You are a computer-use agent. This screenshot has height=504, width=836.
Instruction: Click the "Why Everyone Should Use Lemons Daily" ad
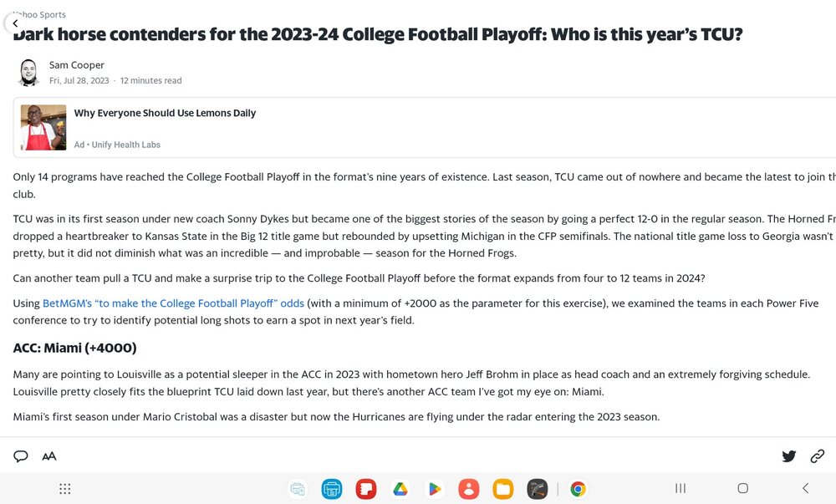[165, 113]
